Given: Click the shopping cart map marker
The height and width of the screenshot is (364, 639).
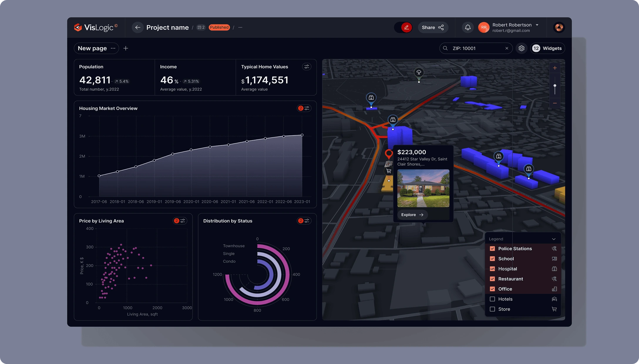Looking at the screenshot, I should click(389, 171).
